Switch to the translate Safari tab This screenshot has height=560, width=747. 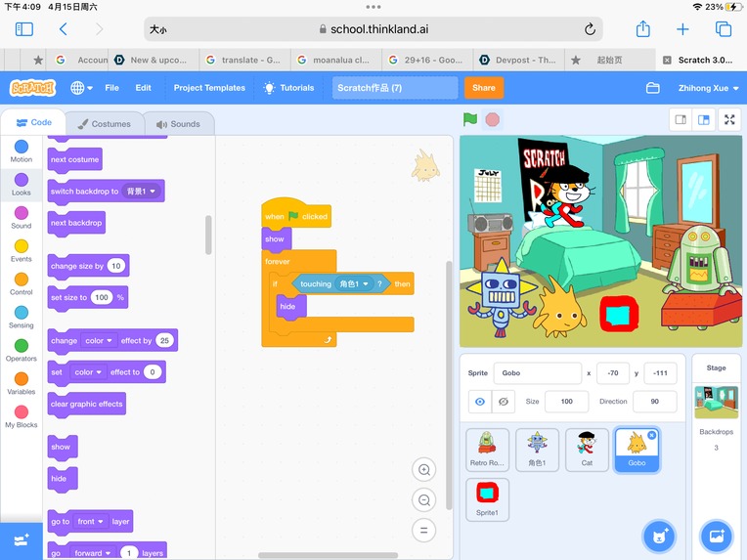click(243, 60)
